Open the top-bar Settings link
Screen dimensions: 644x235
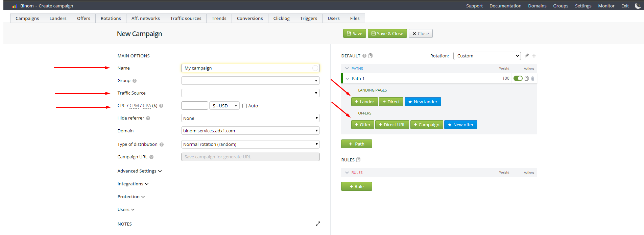(x=583, y=6)
